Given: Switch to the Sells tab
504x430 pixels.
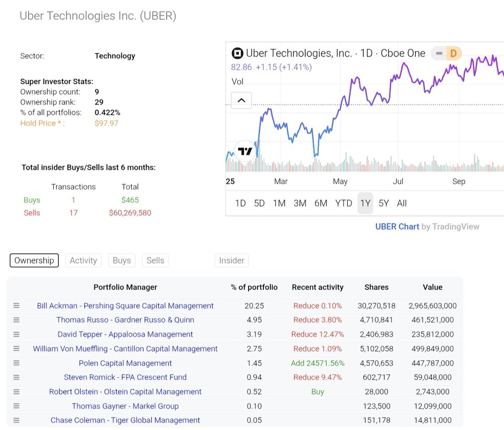Looking at the screenshot, I should (x=155, y=261).
